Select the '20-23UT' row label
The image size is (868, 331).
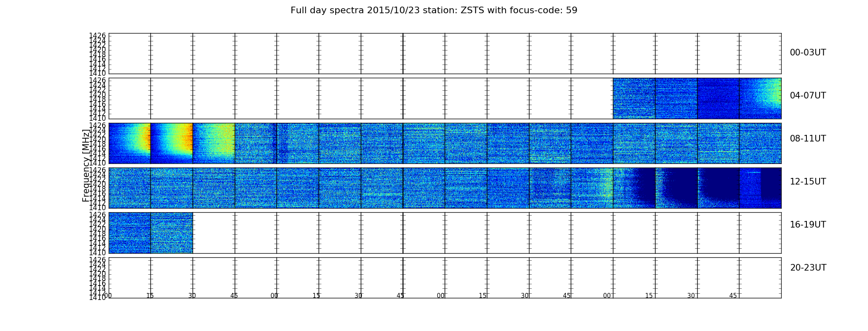coord(808,268)
